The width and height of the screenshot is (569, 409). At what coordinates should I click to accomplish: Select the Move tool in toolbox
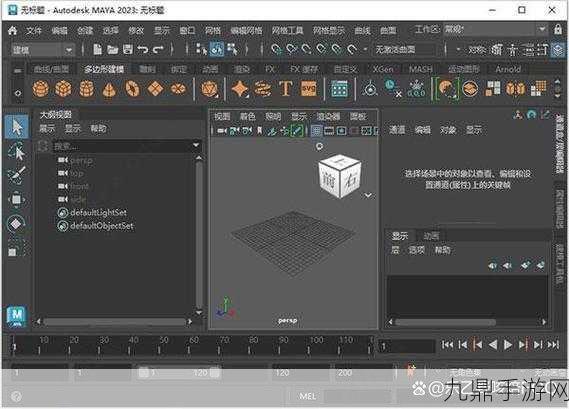click(17, 199)
